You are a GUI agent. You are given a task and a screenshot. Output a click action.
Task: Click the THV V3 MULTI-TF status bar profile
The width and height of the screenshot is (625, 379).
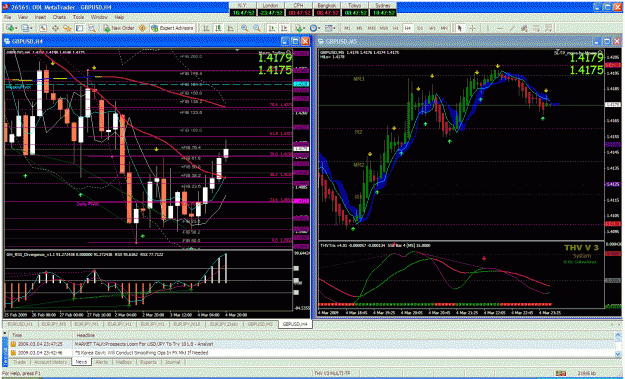(332, 373)
